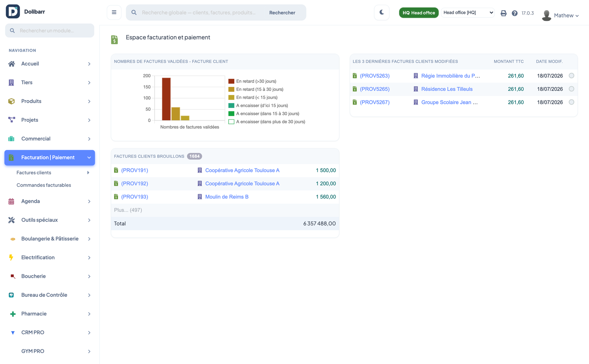Open draft invoice (PROV192)
The image size is (589, 364).
tap(135, 184)
